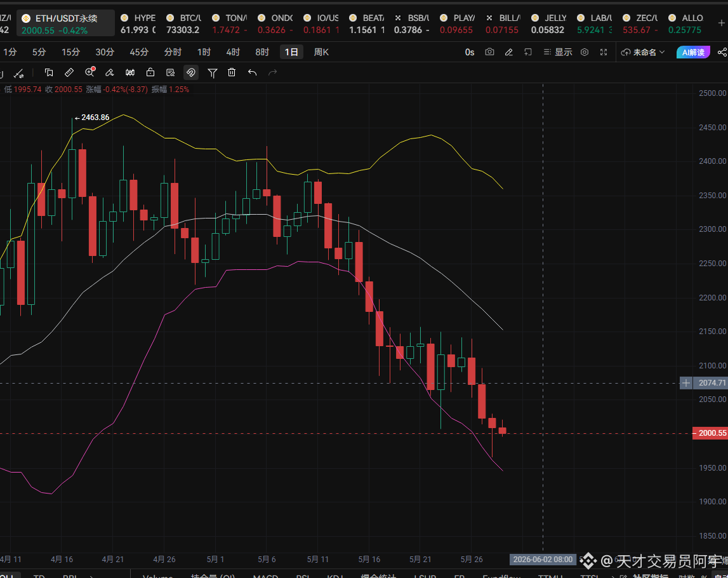Viewport: 728px width, 578px height.
Task: Set timeframe to 4时
Action: tap(233, 52)
